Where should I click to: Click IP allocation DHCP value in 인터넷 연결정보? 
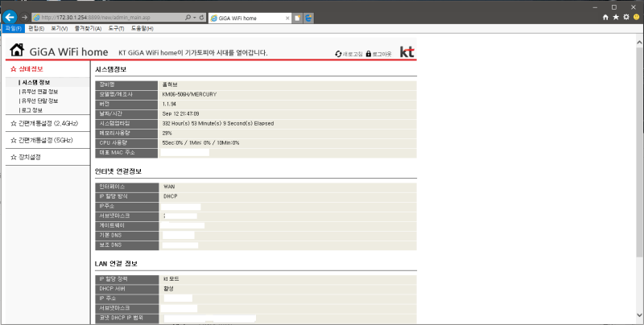tap(170, 196)
